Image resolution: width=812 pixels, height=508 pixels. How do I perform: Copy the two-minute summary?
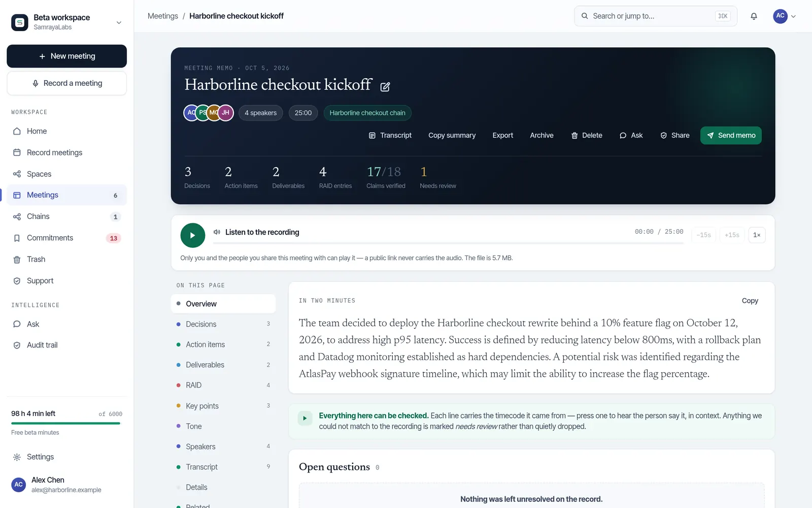pyautogui.click(x=750, y=301)
